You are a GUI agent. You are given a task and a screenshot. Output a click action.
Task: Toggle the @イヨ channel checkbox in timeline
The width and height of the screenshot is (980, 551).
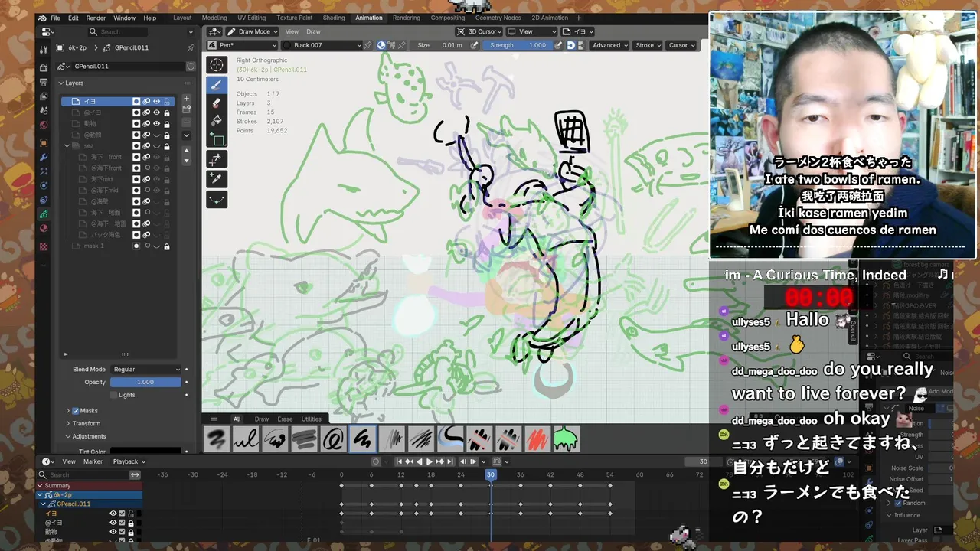tap(122, 523)
